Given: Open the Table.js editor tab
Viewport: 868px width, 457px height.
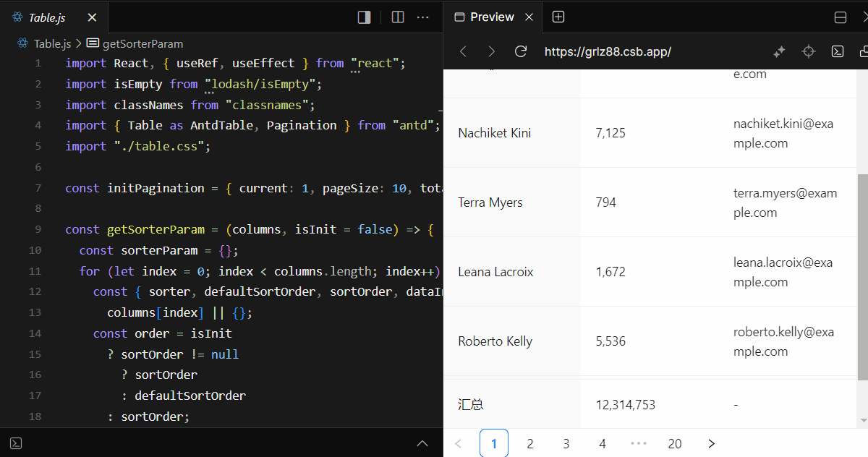Looking at the screenshot, I should coord(54,17).
